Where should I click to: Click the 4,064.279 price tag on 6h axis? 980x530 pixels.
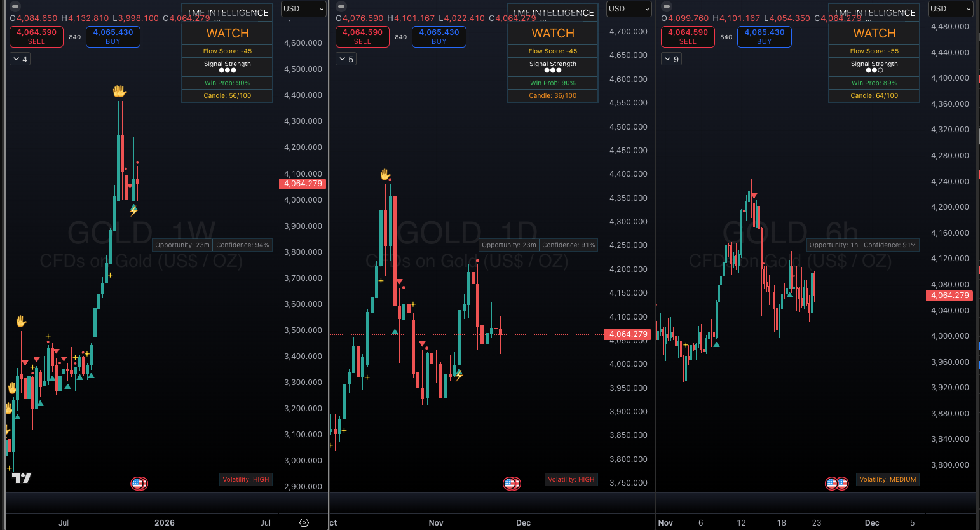tap(949, 296)
